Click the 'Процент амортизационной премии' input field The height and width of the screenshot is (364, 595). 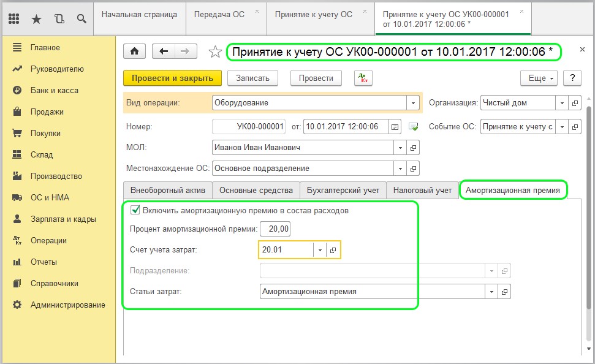coord(275,229)
